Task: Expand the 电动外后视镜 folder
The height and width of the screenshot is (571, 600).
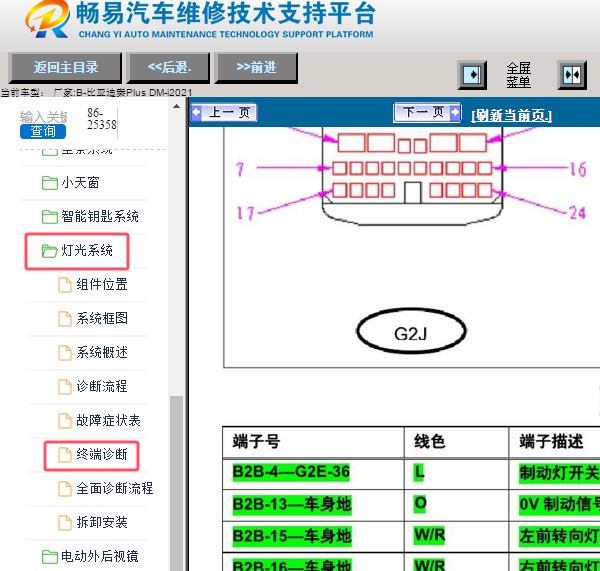Action: click(x=100, y=556)
